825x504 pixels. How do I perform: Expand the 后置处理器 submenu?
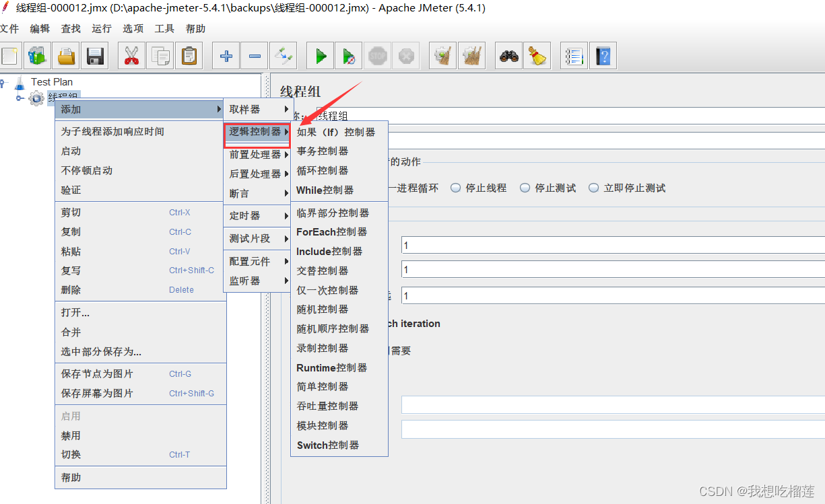tap(257, 174)
